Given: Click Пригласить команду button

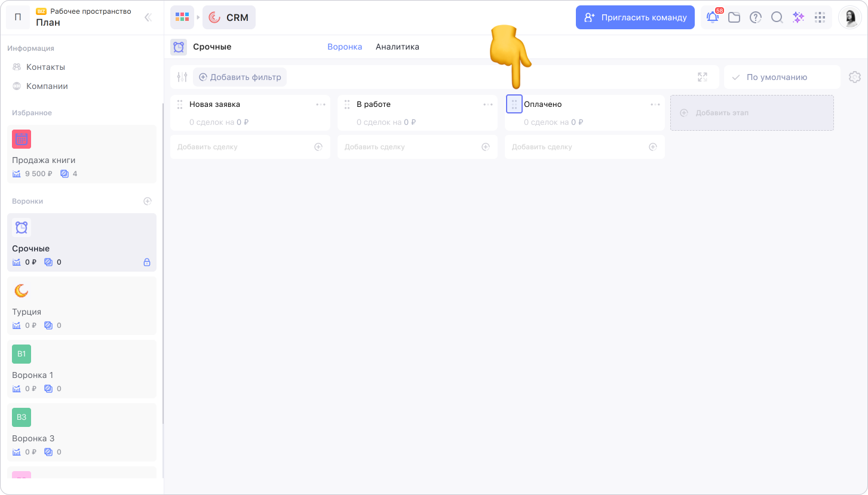Looking at the screenshot, I should [635, 17].
